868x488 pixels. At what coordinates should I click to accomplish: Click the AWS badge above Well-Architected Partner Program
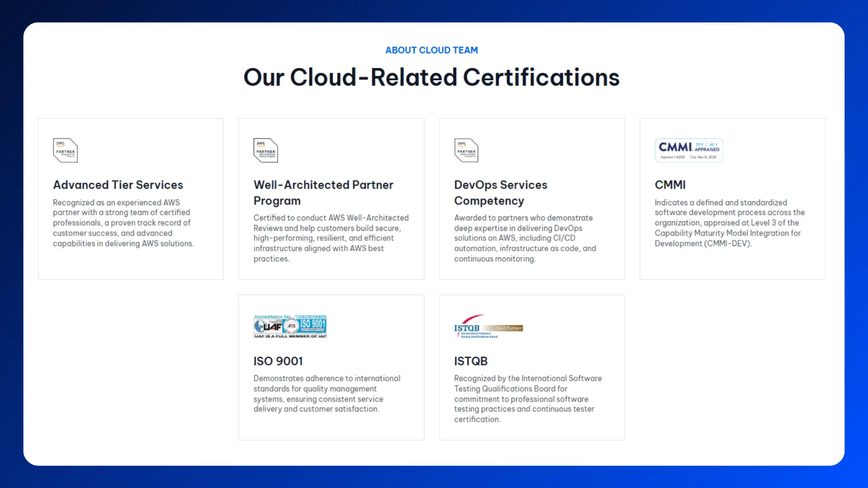coord(266,150)
